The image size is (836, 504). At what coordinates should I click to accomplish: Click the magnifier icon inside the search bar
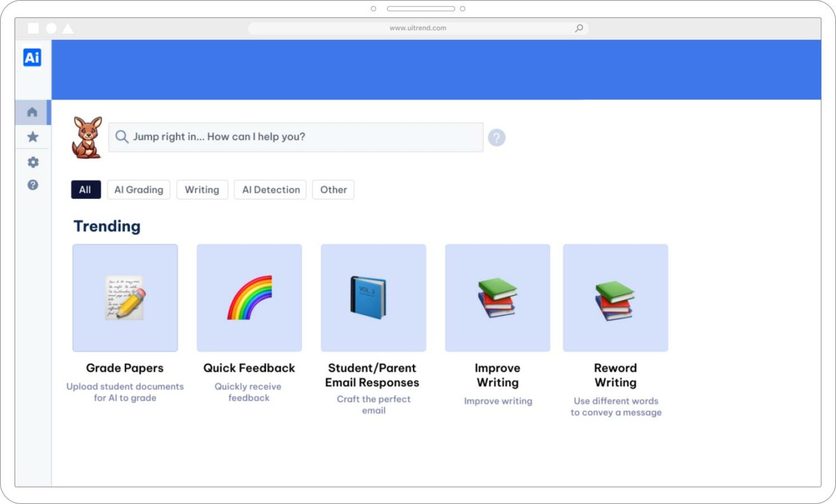click(x=121, y=137)
